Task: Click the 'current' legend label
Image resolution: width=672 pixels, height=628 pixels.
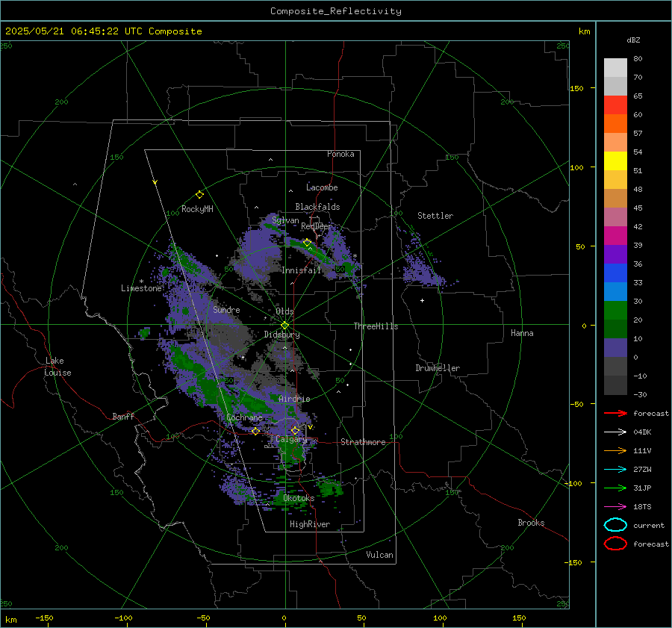Action: tap(649, 525)
